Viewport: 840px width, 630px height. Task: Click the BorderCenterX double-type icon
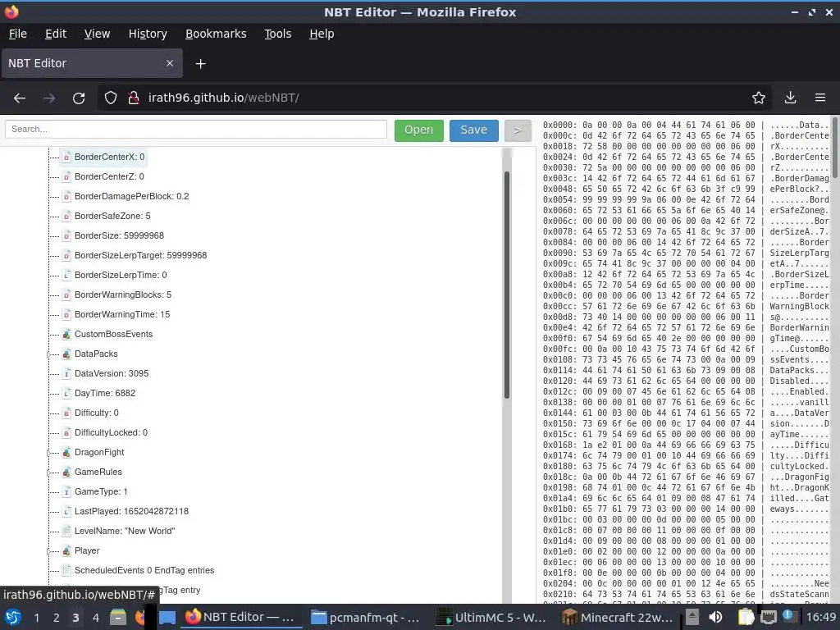66,157
